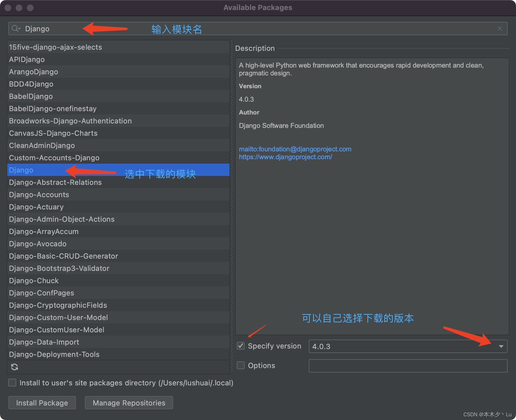The image size is (516, 420).
Task: Select the Django-Deployment-Tools package
Action: point(118,354)
